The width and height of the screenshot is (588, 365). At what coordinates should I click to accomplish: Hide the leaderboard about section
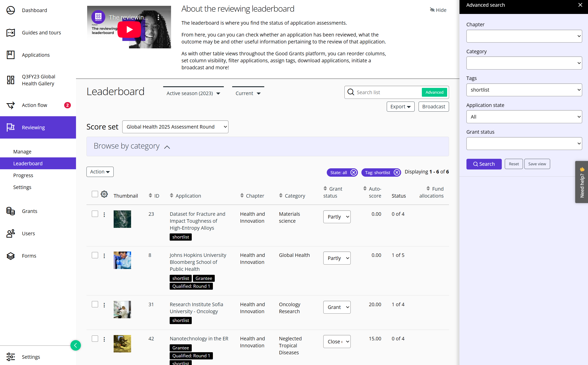click(x=438, y=10)
